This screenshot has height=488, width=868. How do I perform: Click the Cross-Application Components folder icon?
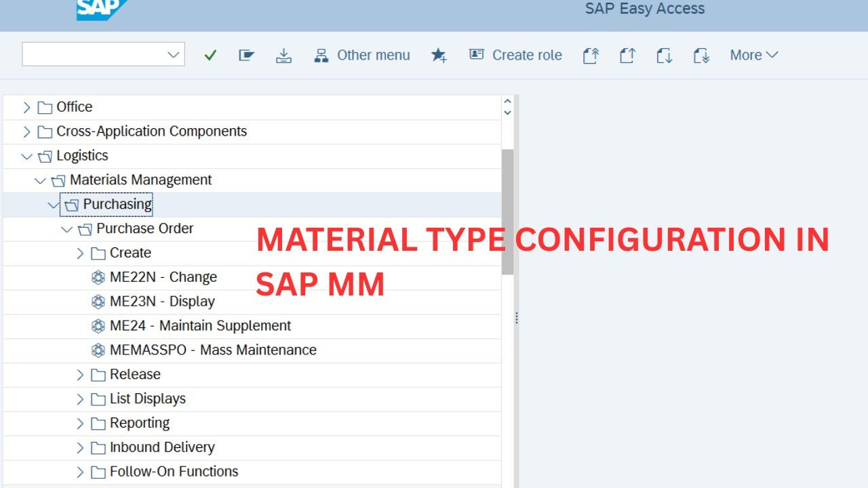point(45,131)
